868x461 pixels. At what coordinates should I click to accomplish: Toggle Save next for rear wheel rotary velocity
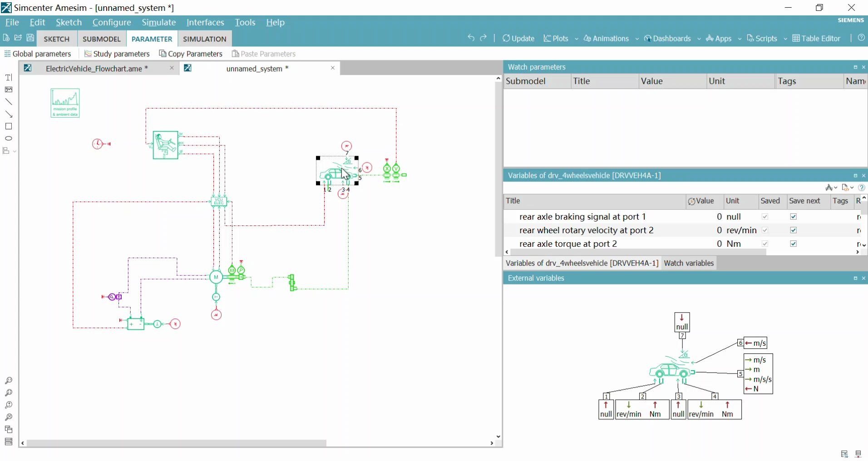[x=793, y=230]
